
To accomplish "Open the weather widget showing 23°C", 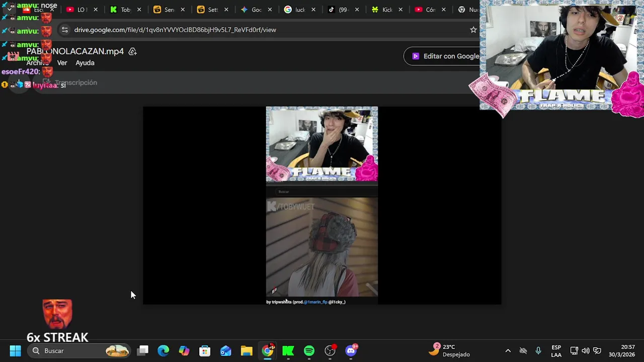I will coord(449,350).
